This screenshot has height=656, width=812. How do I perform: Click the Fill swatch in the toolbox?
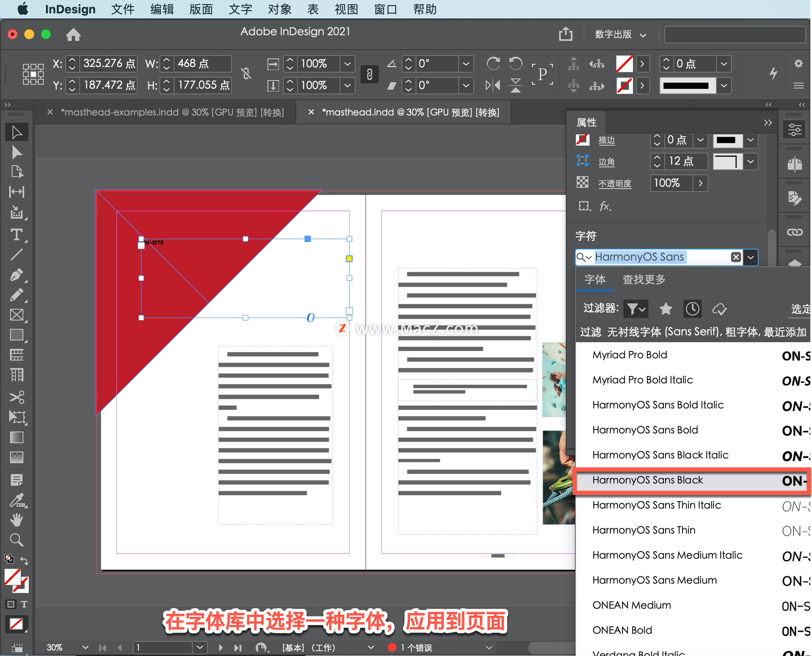coord(13,577)
